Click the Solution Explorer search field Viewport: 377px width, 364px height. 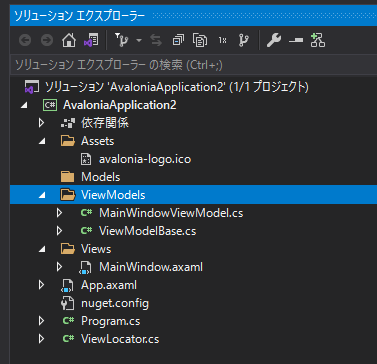coord(193,65)
